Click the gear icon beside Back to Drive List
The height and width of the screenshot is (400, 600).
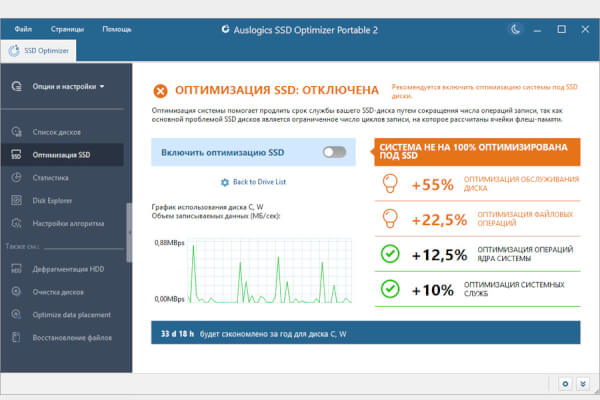click(x=225, y=182)
